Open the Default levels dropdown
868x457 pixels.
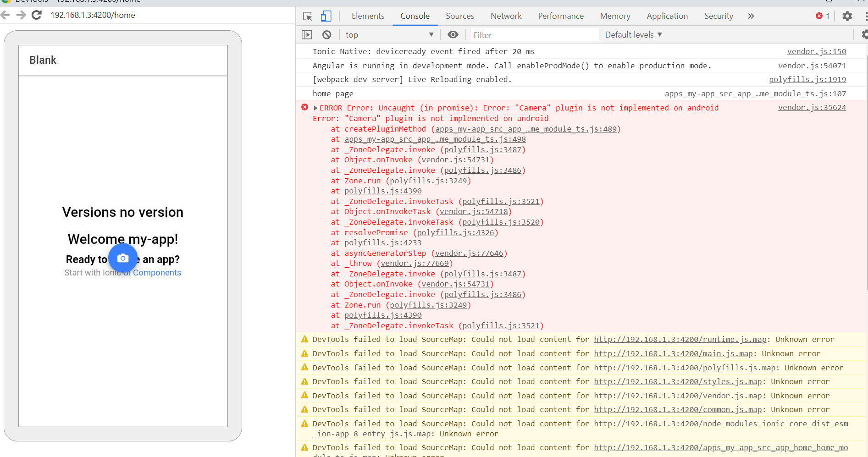point(633,35)
